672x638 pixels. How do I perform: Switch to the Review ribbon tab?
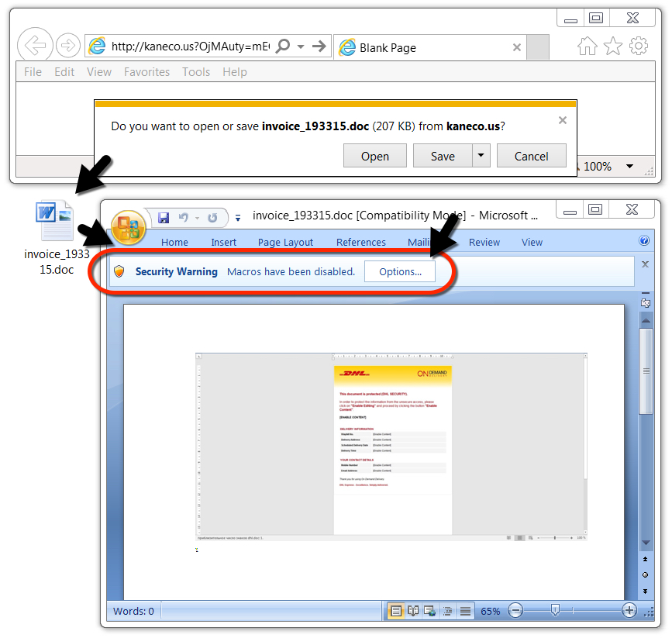(484, 242)
